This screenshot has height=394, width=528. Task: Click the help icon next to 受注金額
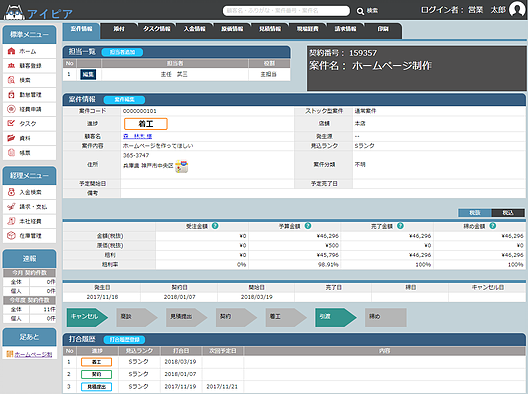coord(215,226)
